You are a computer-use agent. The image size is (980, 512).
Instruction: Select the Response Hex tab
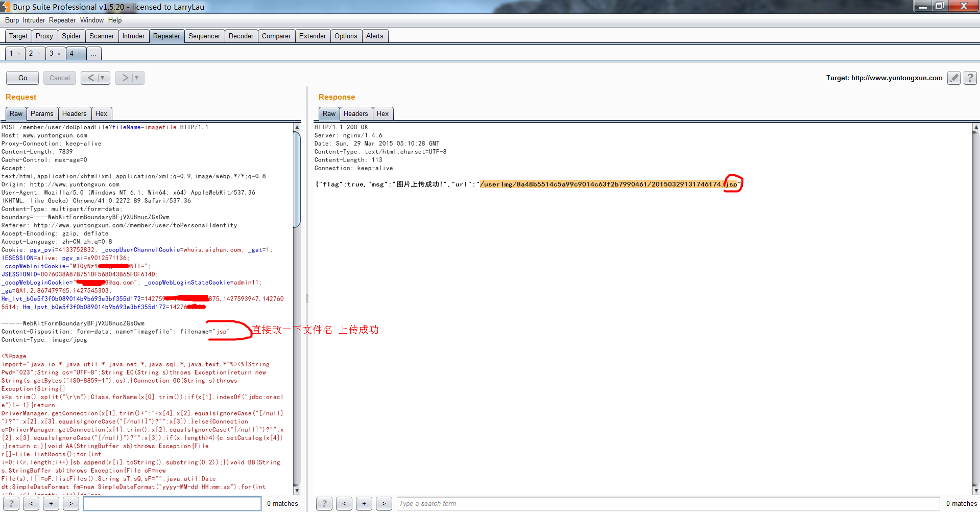tap(383, 114)
